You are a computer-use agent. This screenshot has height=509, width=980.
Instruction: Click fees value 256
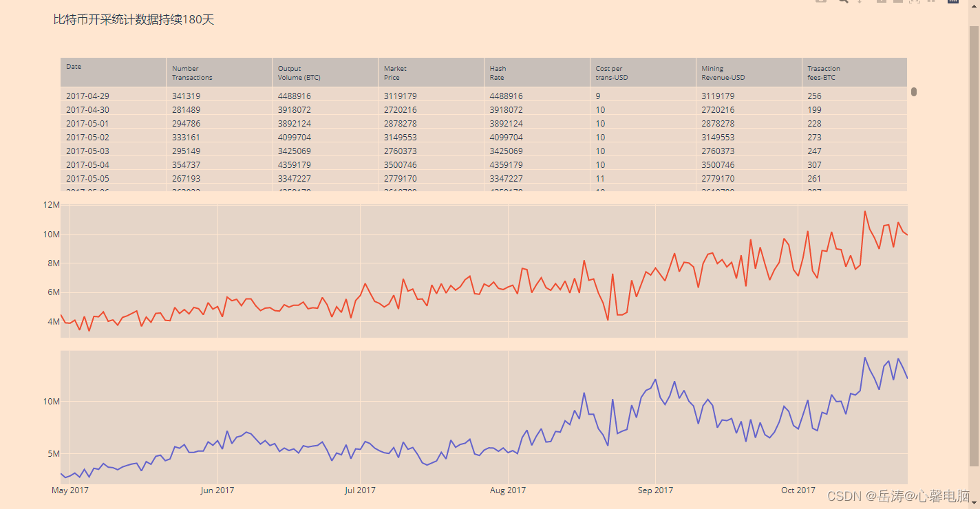point(815,96)
